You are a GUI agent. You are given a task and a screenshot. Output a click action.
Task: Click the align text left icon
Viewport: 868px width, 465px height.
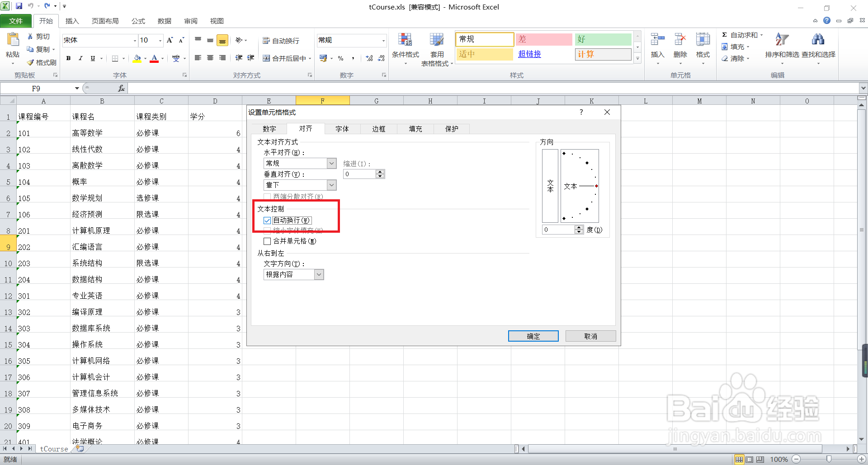pos(198,58)
